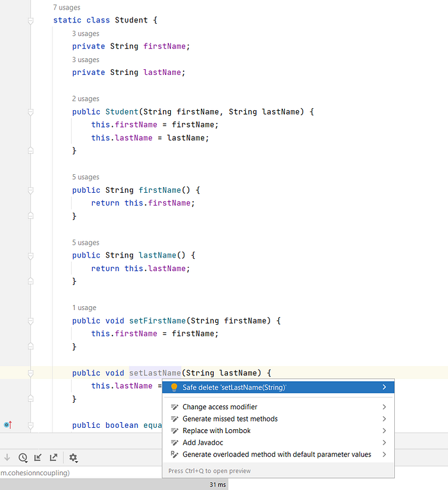
Task: Click the pencil icon beside Add Javadoc
Action: [175, 443]
